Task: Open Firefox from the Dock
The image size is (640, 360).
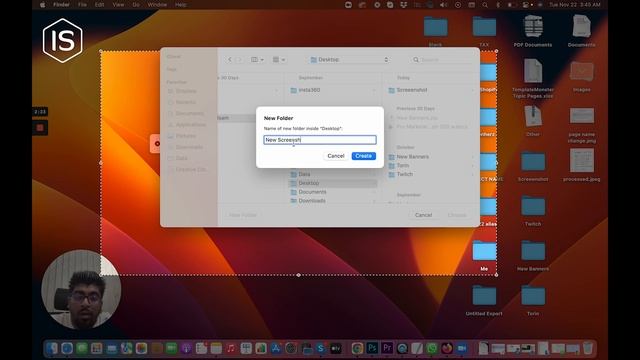Action: point(447,348)
